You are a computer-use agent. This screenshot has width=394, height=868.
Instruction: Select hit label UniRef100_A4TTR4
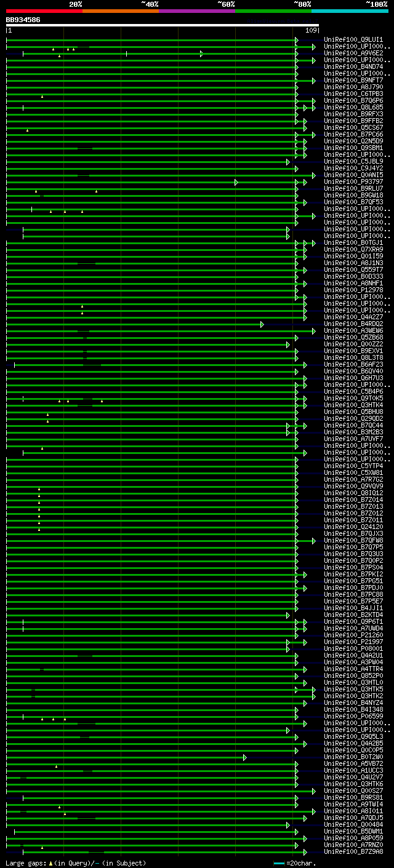click(353, 669)
